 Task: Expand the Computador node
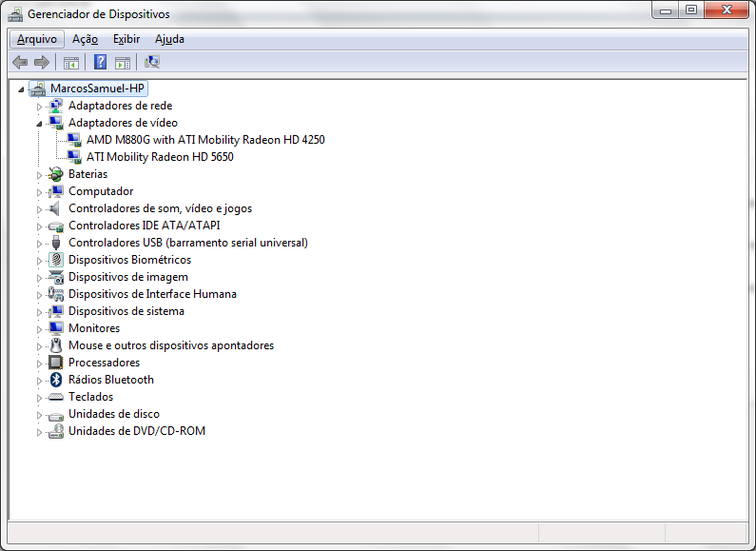pyautogui.click(x=39, y=192)
